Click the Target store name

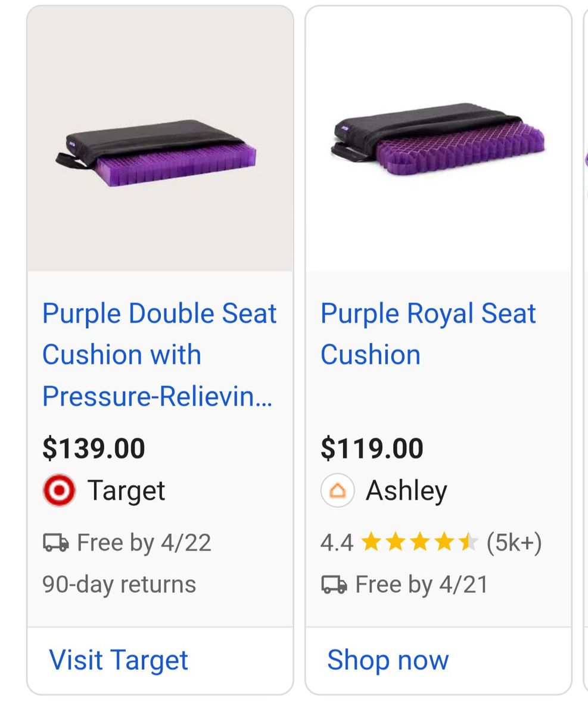click(126, 490)
